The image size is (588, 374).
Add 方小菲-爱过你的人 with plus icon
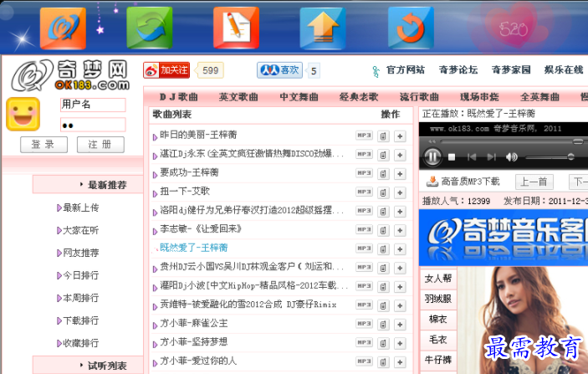[x=400, y=362]
